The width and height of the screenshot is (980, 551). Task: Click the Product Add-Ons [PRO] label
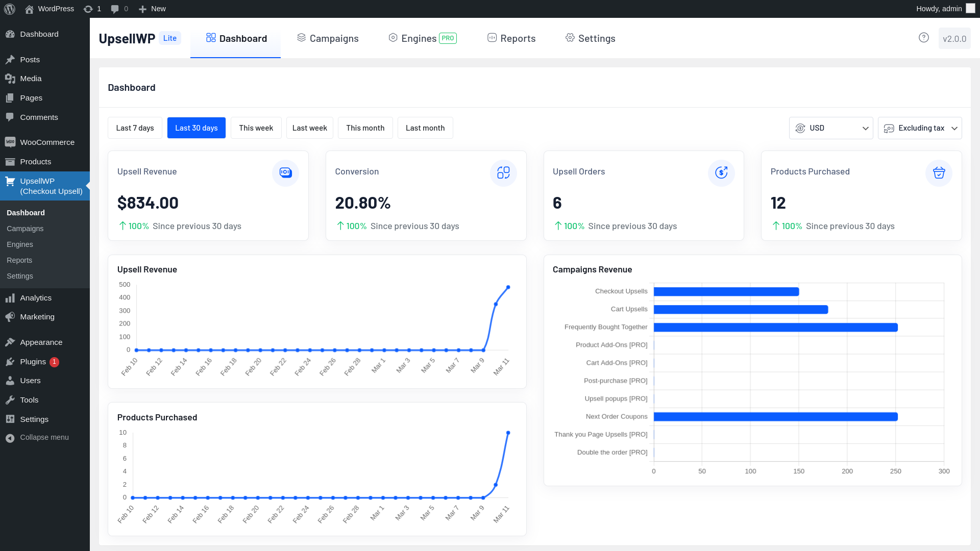(x=611, y=345)
